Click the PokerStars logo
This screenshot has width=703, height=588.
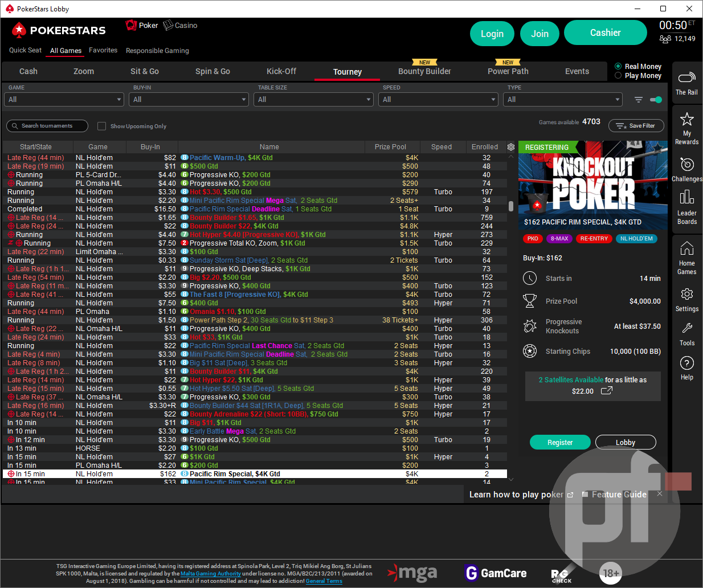coord(59,30)
